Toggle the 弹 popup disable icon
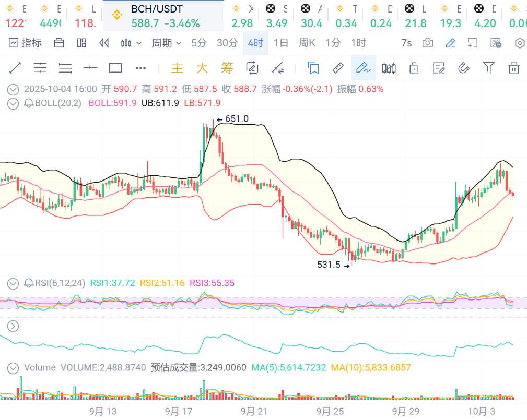The width and height of the screenshot is (527, 420). coord(496,43)
